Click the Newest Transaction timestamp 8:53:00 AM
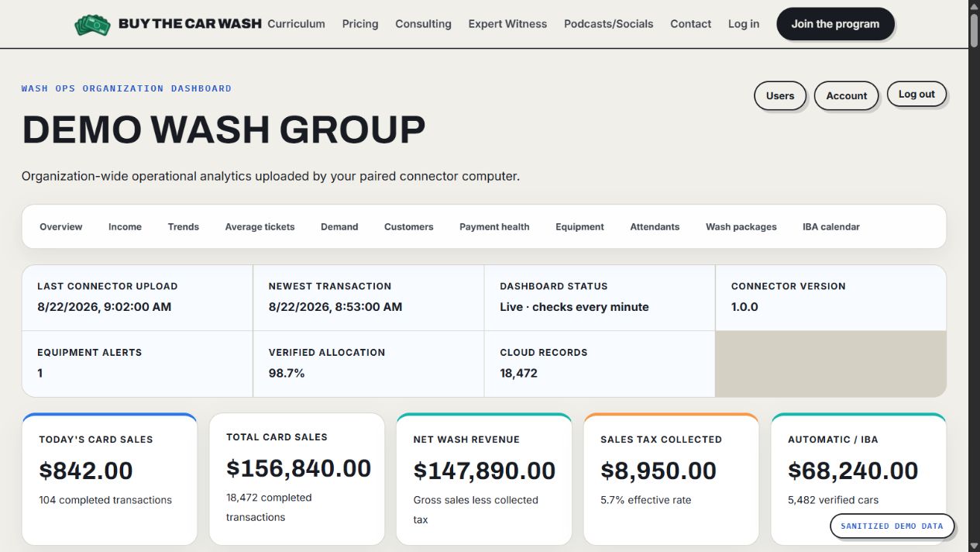The image size is (980, 552). point(335,307)
